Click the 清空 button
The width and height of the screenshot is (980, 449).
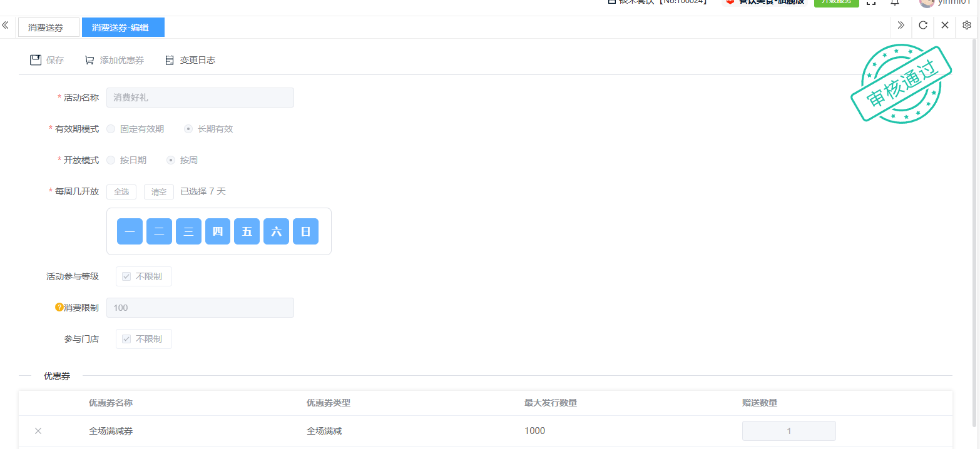point(159,192)
